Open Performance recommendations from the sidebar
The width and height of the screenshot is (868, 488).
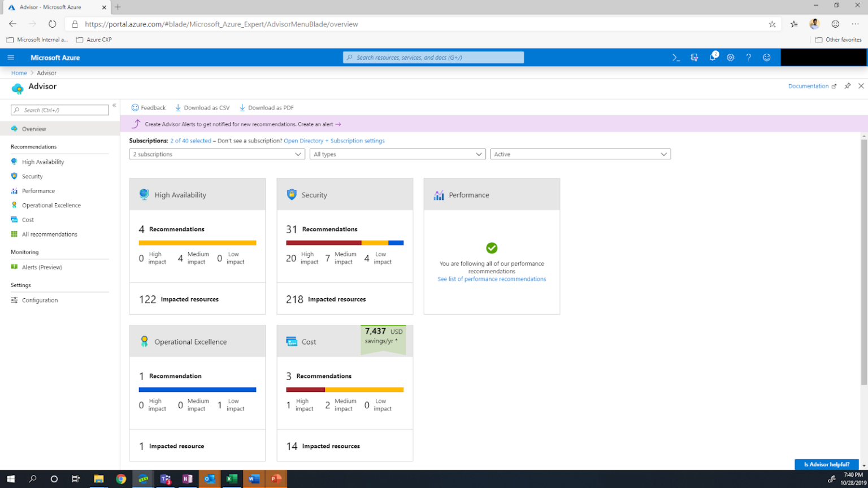[38, 191]
